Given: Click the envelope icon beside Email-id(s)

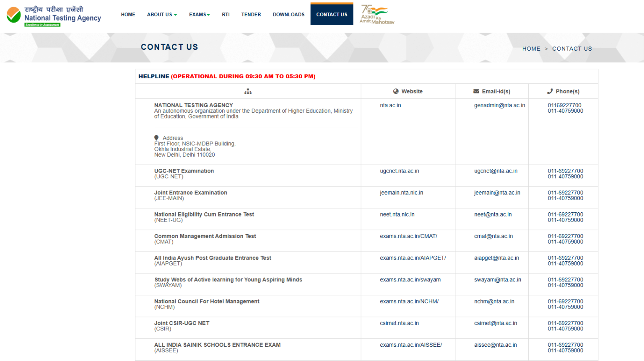Looking at the screenshot, I should tap(475, 91).
